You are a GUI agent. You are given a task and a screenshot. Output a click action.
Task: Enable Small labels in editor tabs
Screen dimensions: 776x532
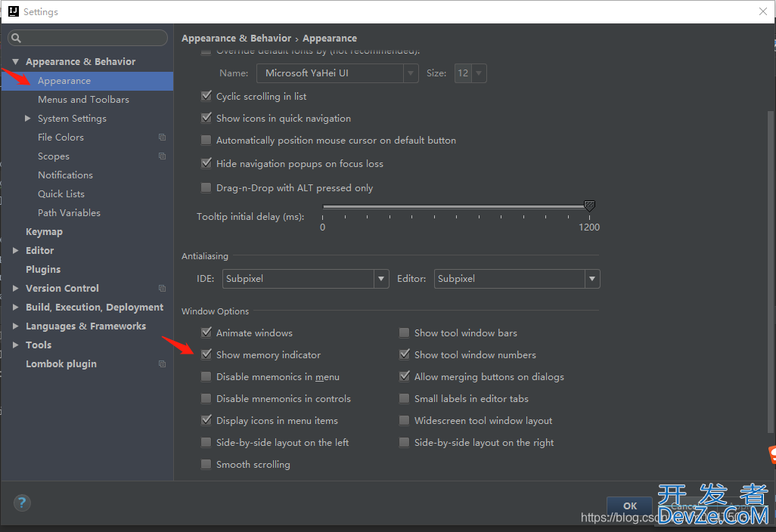(405, 398)
